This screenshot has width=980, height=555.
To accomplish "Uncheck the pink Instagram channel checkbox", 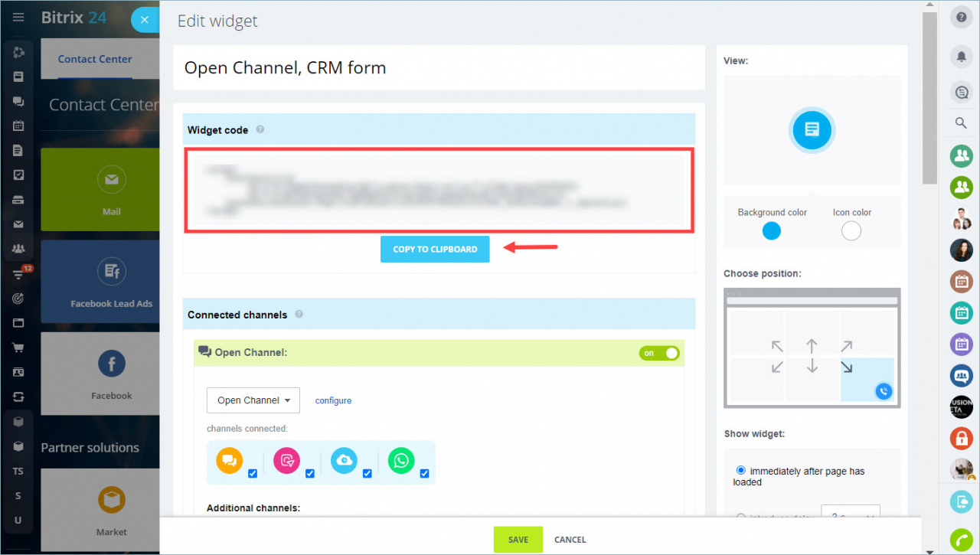I will click(x=310, y=474).
